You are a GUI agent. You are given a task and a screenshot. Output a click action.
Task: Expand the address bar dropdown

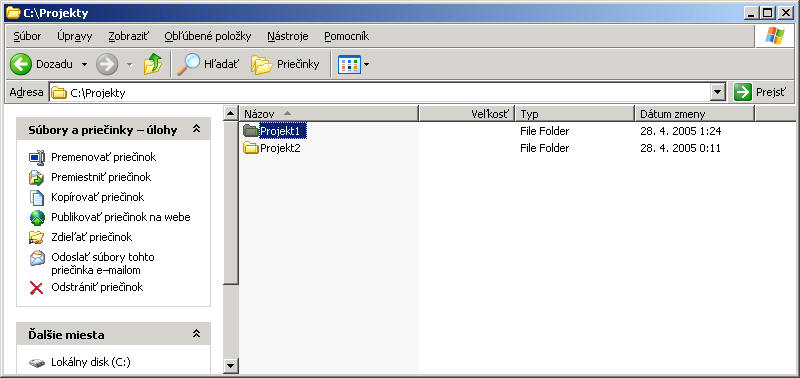(718, 92)
